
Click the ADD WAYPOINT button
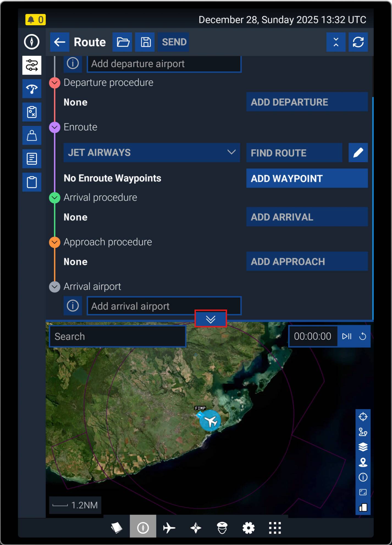click(307, 178)
